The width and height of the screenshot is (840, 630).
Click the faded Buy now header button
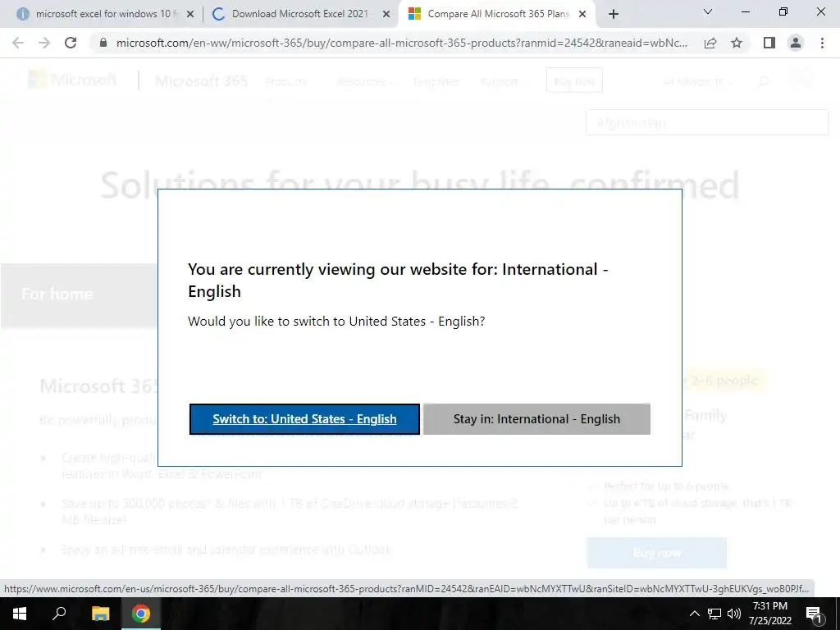click(574, 81)
